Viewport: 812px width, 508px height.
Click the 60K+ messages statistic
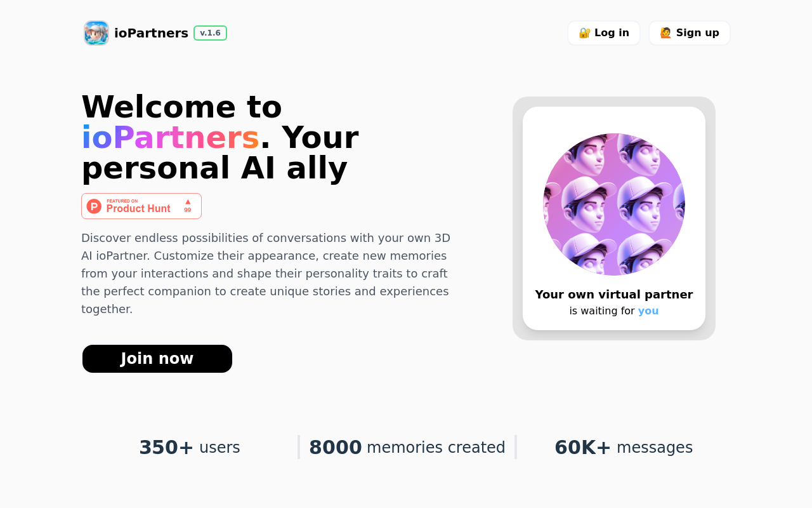click(624, 448)
